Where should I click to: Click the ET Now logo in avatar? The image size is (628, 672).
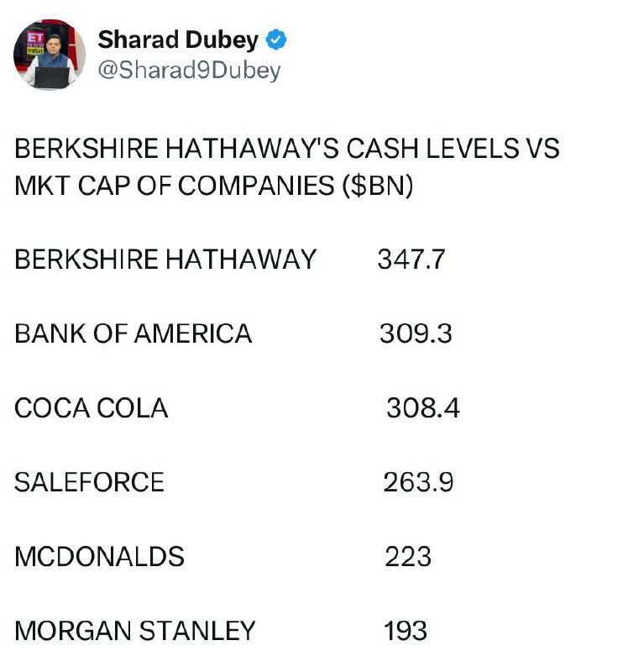point(36,43)
